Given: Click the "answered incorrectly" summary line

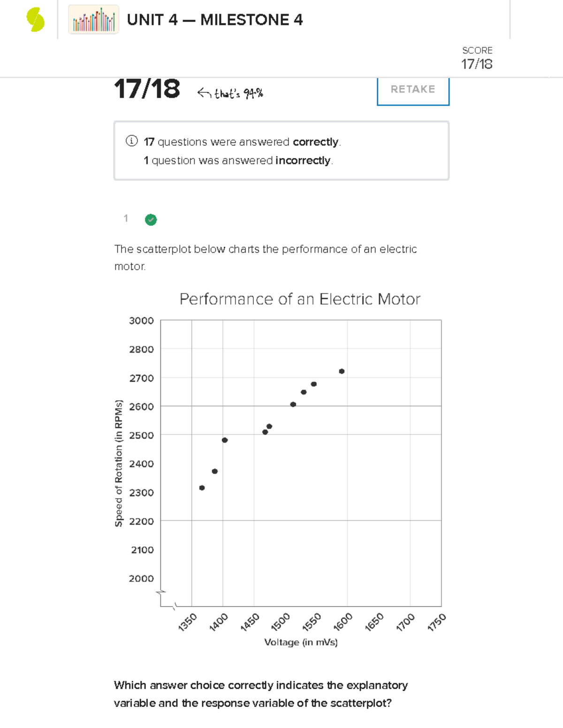Looking at the screenshot, I should click(238, 160).
